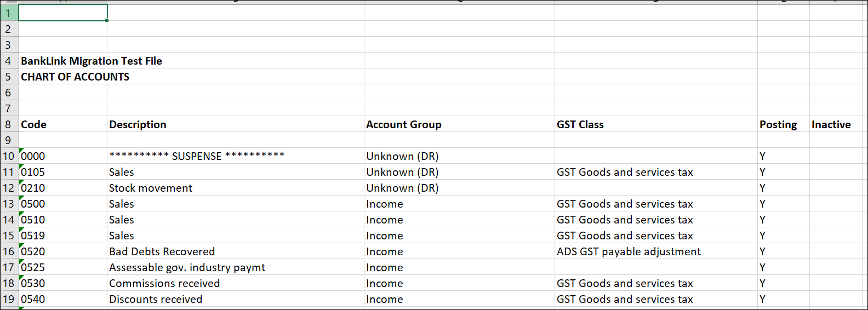The width and height of the screenshot is (868, 310).
Task: Select the 'Bad Debts Recovered' cell
Action: pyautogui.click(x=162, y=251)
